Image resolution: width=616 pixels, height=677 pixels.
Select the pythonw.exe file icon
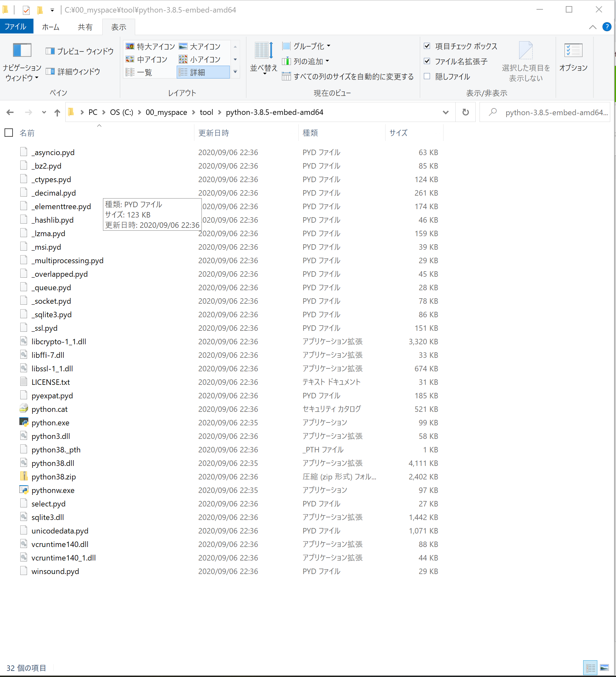[23, 490]
